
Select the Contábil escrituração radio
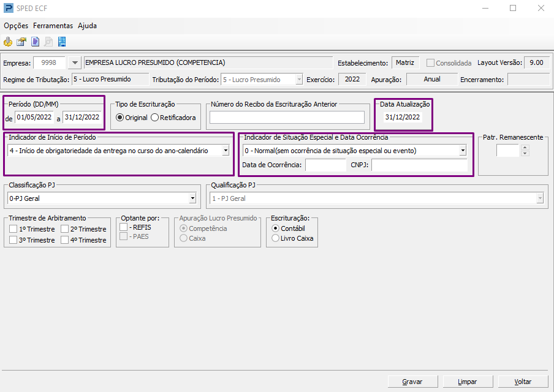tap(275, 228)
